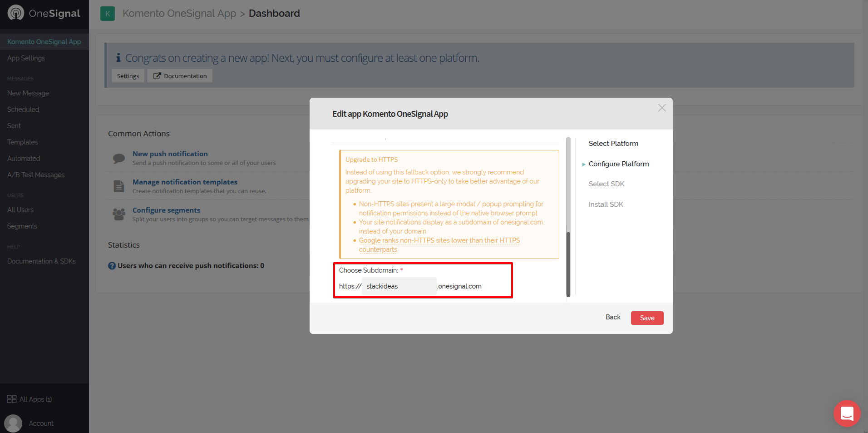Open the Documentation button in the banner

[180, 76]
